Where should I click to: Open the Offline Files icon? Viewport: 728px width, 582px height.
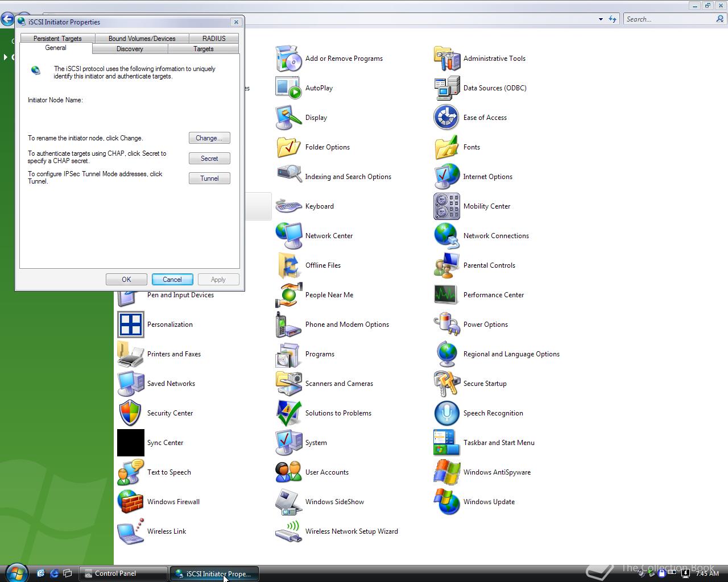[289, 265]
